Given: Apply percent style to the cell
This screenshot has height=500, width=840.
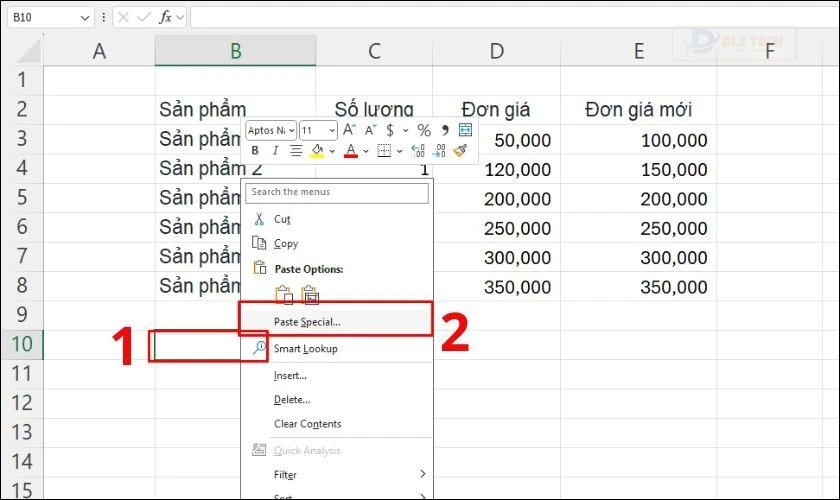Looking at the screenshot, I should point(424,130).
